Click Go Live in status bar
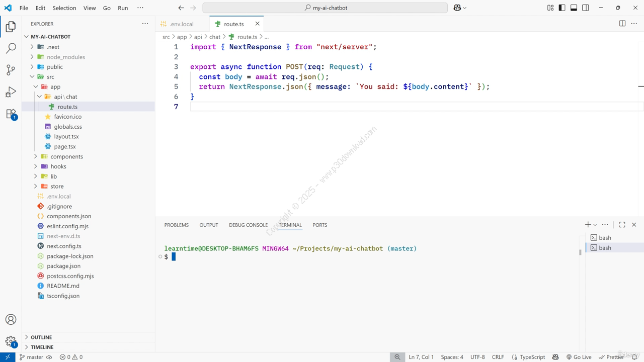644x362 pixels. (579, 357)
